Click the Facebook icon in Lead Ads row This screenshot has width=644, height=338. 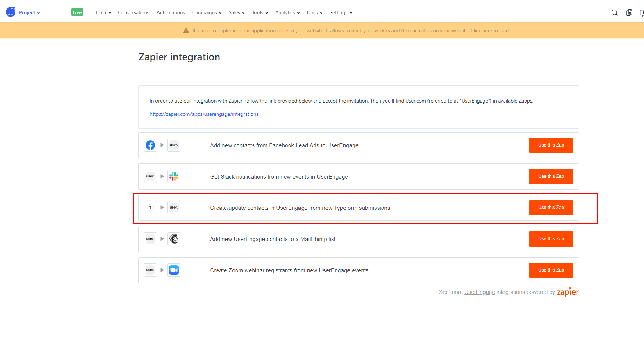(x=150, y=145)
